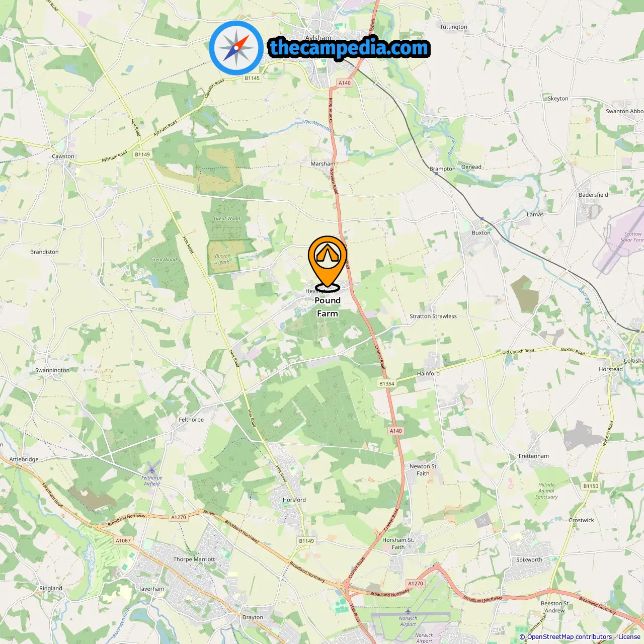Click the B1354 road shield

[387, 383]
